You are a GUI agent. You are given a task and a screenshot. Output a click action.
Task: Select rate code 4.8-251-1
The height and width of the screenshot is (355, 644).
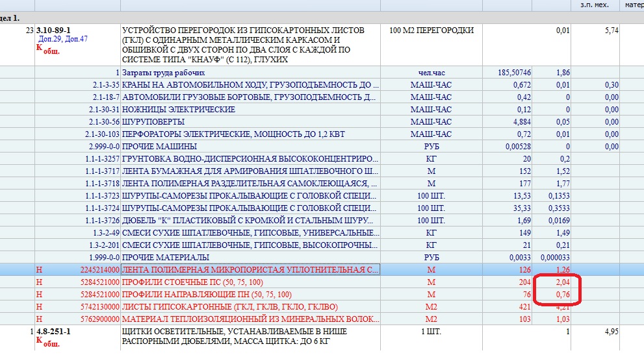(53, 331)
